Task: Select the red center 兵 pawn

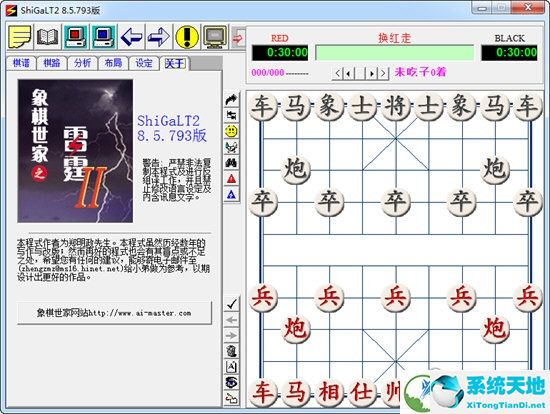Action: point(395,297)
